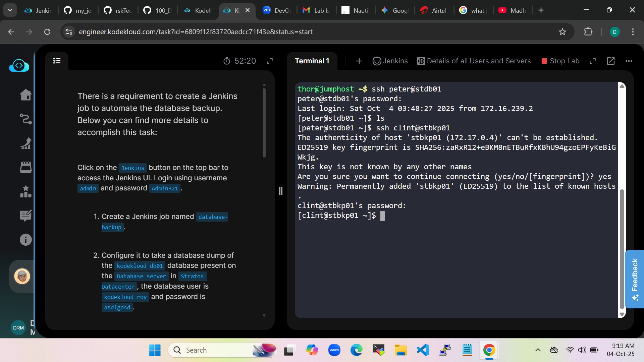Click the task list icon above instructions
This screenshot has width=644, height=362.
[57, 61]
